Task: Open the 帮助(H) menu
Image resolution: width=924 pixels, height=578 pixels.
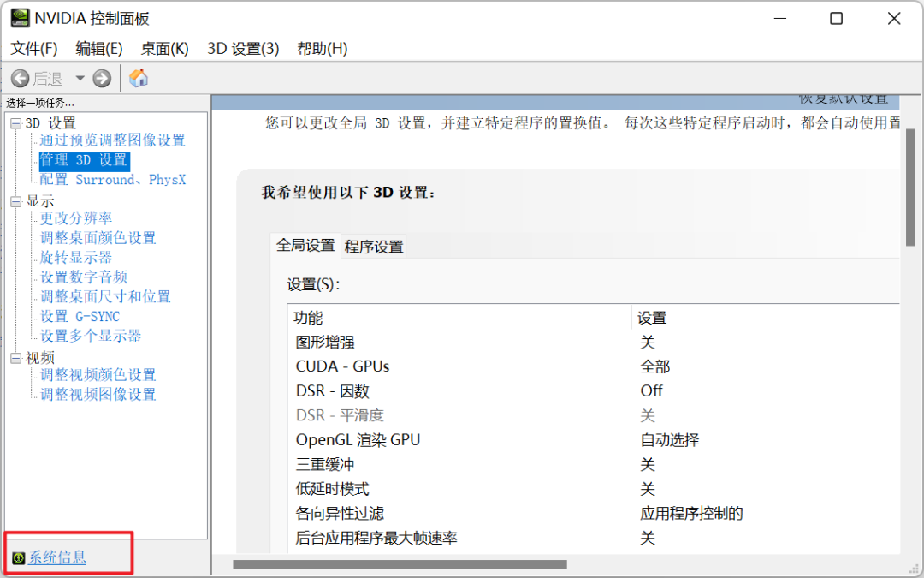Action: (323, 48)
